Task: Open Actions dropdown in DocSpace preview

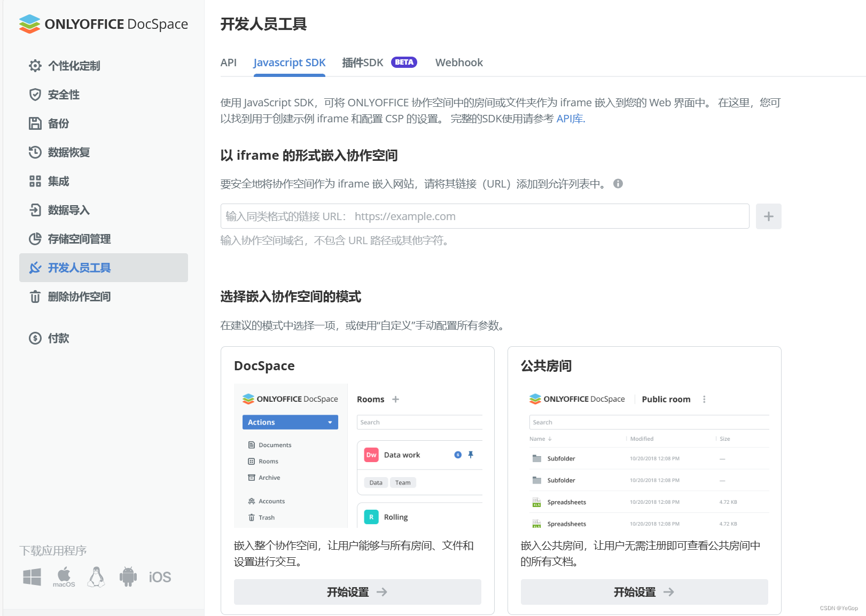Action: [x=290, y=422]
